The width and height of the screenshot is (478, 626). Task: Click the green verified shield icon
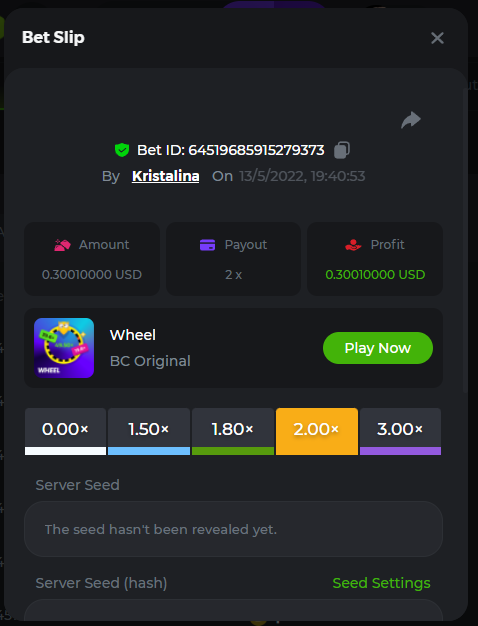point(122,150)
